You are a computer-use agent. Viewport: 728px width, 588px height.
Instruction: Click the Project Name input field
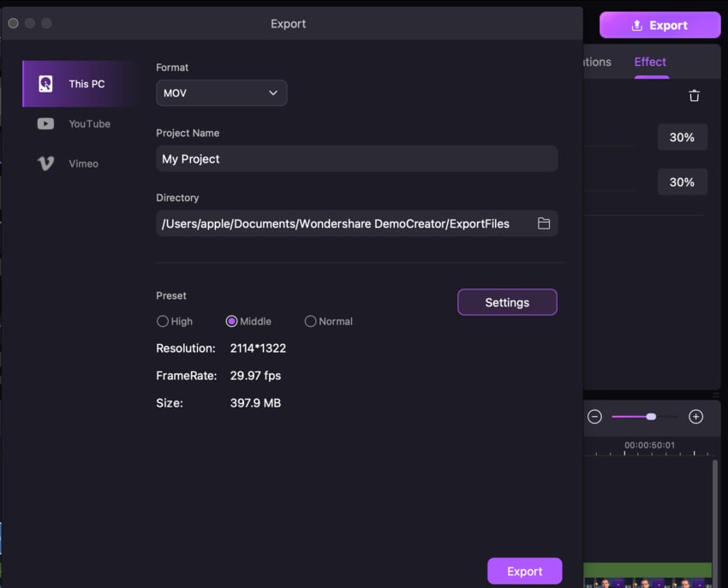click(x=356, y=158)
